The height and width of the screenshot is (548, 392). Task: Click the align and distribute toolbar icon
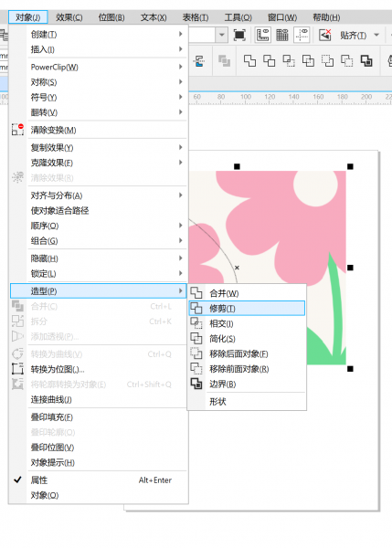pyautogui.click(x=199, y=61)
